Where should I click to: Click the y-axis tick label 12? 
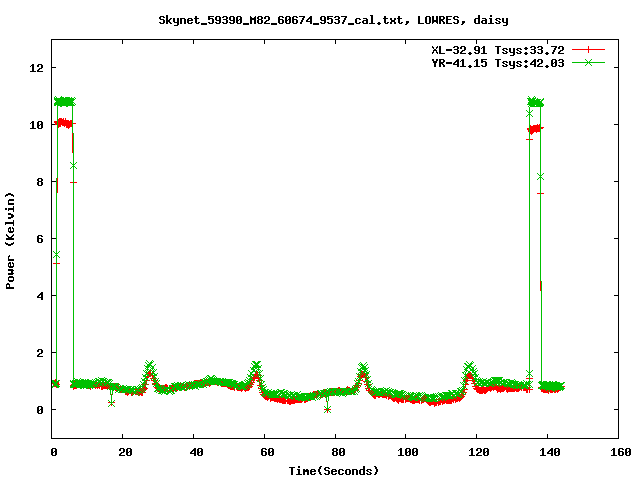pos(36,68)
